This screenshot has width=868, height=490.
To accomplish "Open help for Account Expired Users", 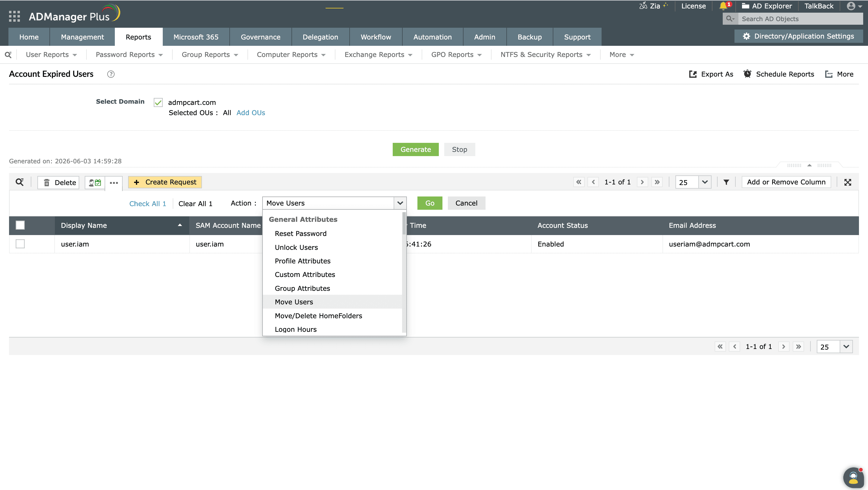I will [111, 74].
